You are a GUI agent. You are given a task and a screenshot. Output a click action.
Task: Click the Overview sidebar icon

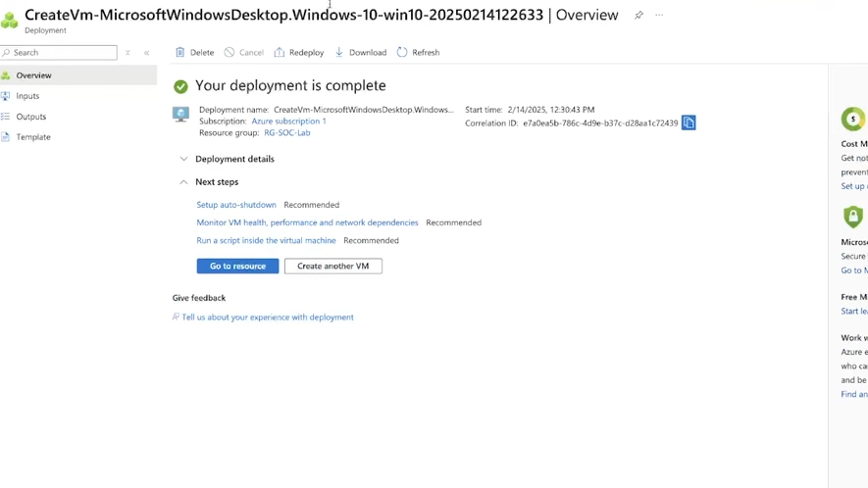(6, 75)
